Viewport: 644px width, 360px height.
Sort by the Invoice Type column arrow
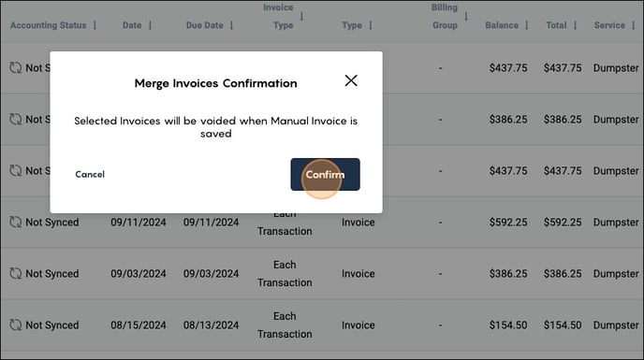pos(301,17)
